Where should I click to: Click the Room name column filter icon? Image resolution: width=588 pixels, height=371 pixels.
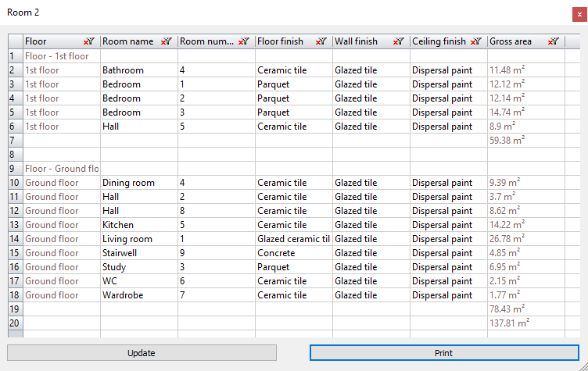166,41
